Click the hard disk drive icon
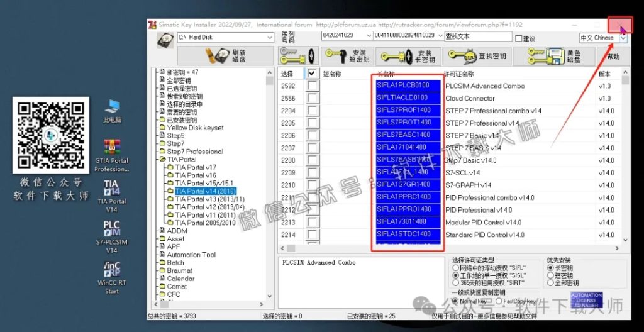The height and width of the screenshot is (332, 644). pos(165,40)
